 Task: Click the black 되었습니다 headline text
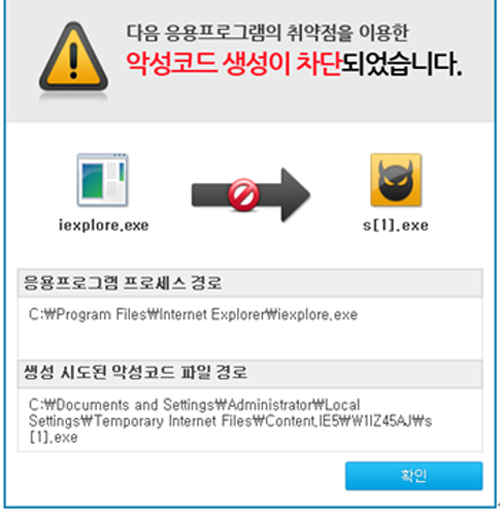(402, 63)
